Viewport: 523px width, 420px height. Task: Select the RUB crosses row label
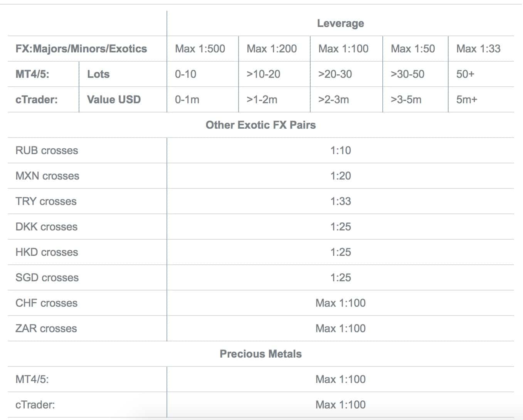coord(47,151)
